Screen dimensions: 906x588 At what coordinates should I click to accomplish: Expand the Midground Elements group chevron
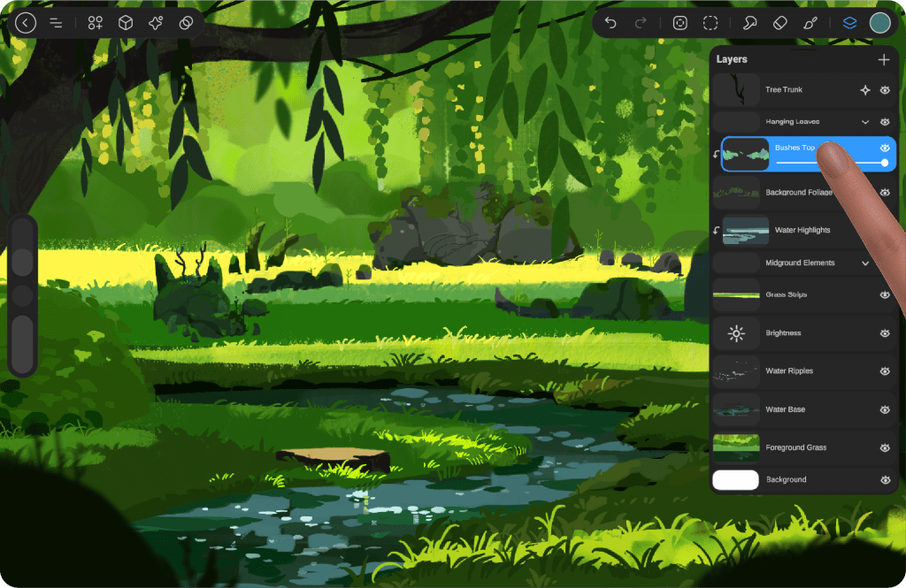tap(865, 263)
